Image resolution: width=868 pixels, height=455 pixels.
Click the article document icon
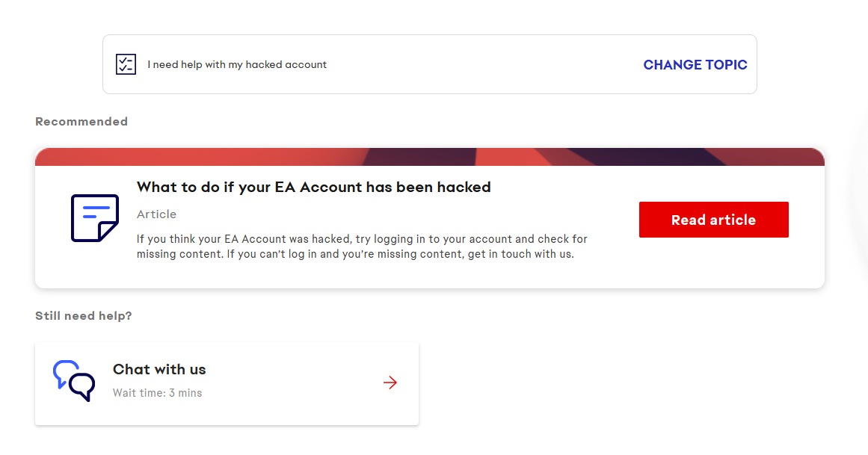95,218
